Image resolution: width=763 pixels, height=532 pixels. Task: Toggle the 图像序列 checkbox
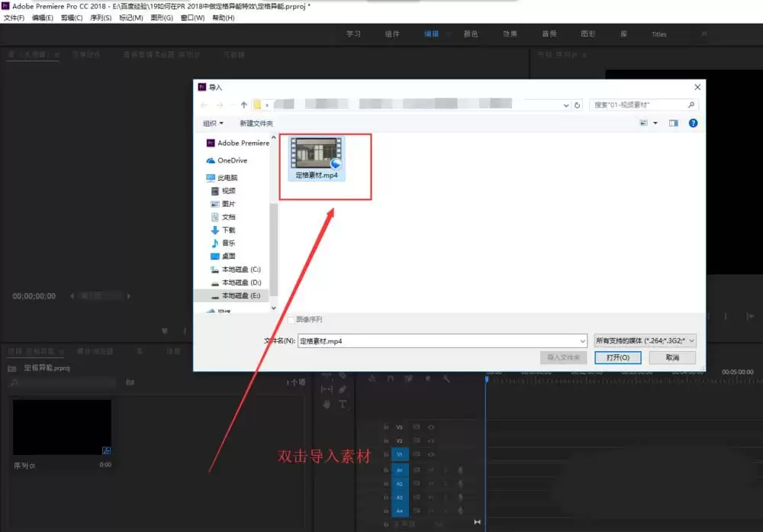coord(291,319)
